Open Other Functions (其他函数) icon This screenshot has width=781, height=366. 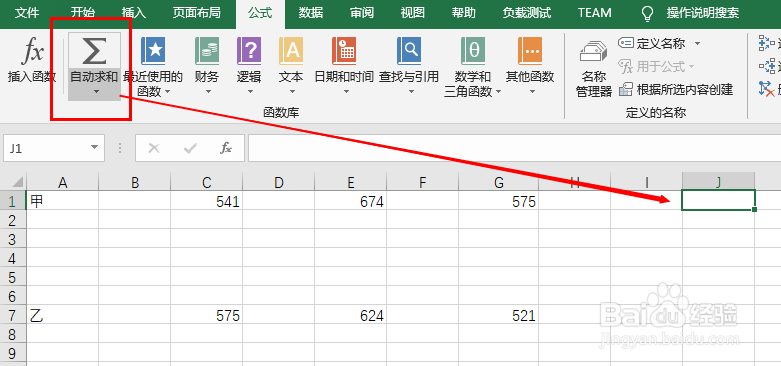(x=530, y=51)
